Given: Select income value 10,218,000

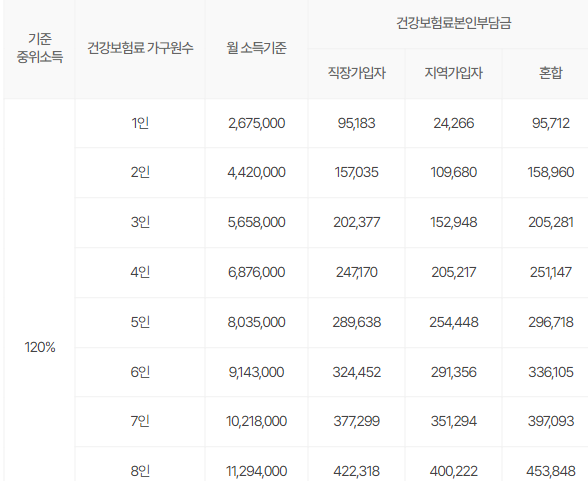Looking at the screenshot, I should click(x=256, y=421).
